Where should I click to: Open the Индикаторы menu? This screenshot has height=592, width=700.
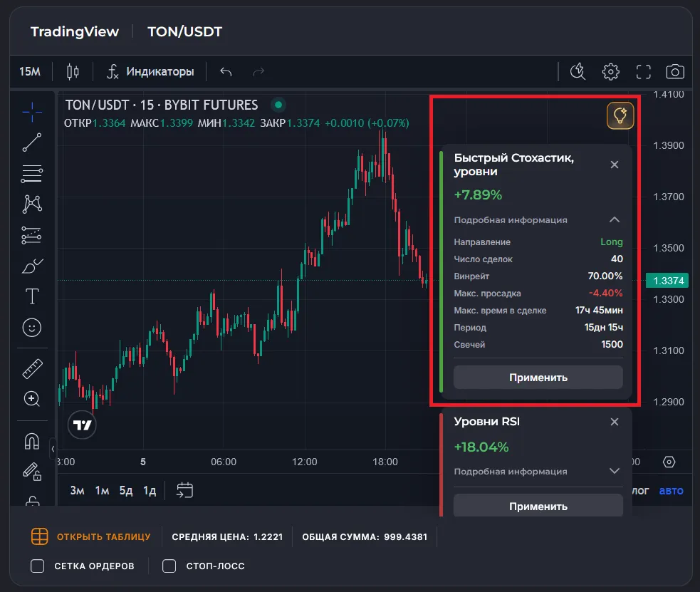150,72
